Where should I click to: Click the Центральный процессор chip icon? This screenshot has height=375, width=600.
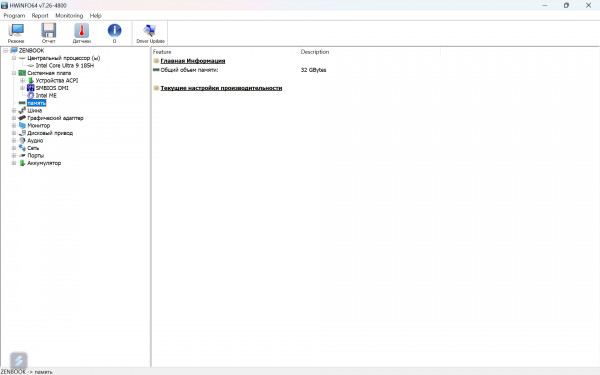tap(22, 58)
